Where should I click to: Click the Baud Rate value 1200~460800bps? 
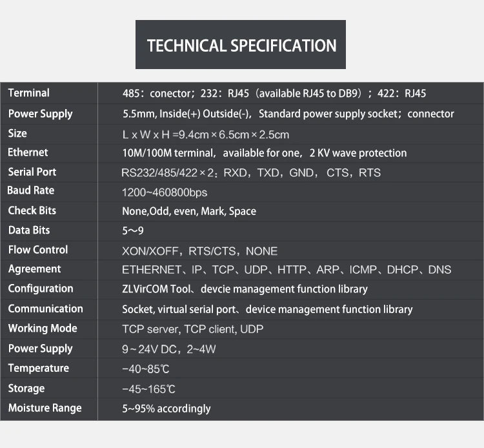pyautogui.click(x=165, y=192)
